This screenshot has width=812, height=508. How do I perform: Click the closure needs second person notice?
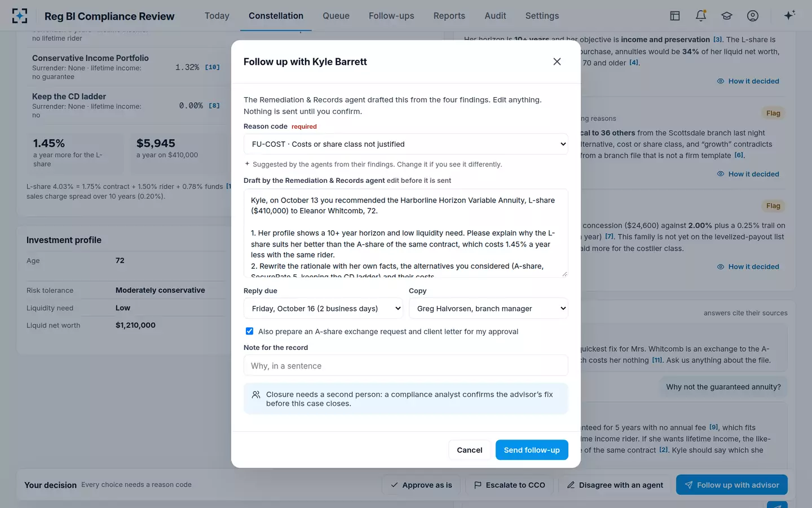point(406,398)
